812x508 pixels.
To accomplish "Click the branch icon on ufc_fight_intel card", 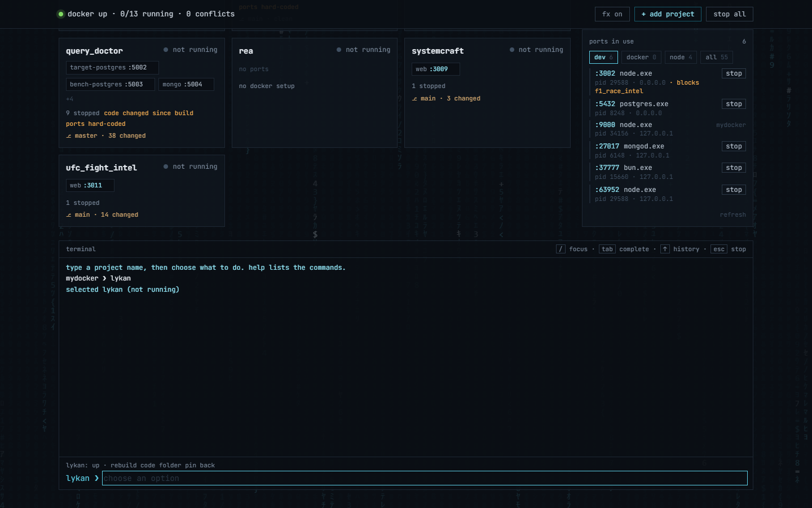I will coord(69,215).
